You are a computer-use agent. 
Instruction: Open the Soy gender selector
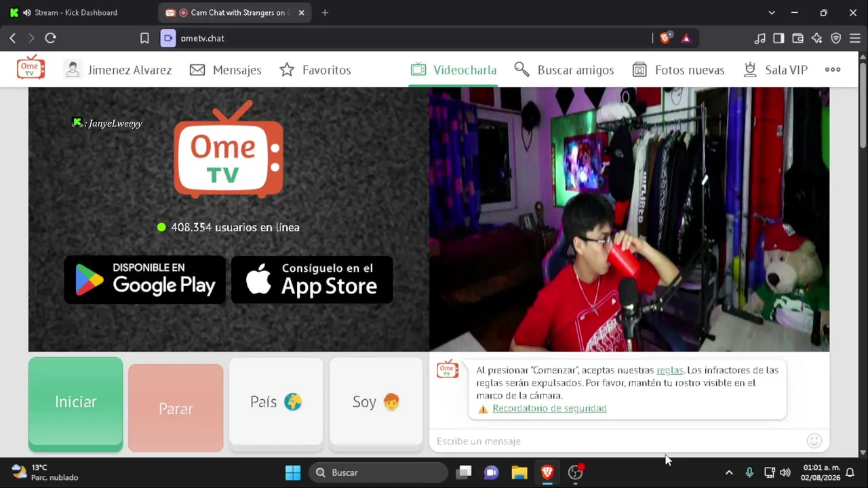(376, 402)
